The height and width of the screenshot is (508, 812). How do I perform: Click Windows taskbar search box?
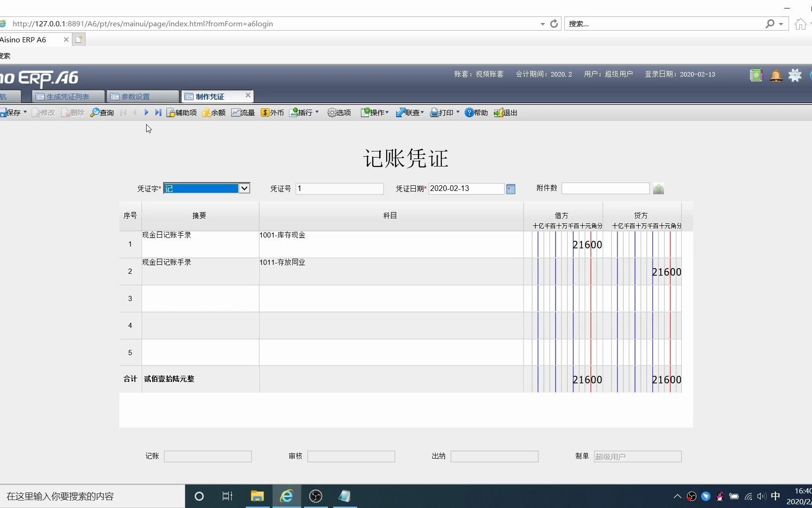tap(92, 496)
